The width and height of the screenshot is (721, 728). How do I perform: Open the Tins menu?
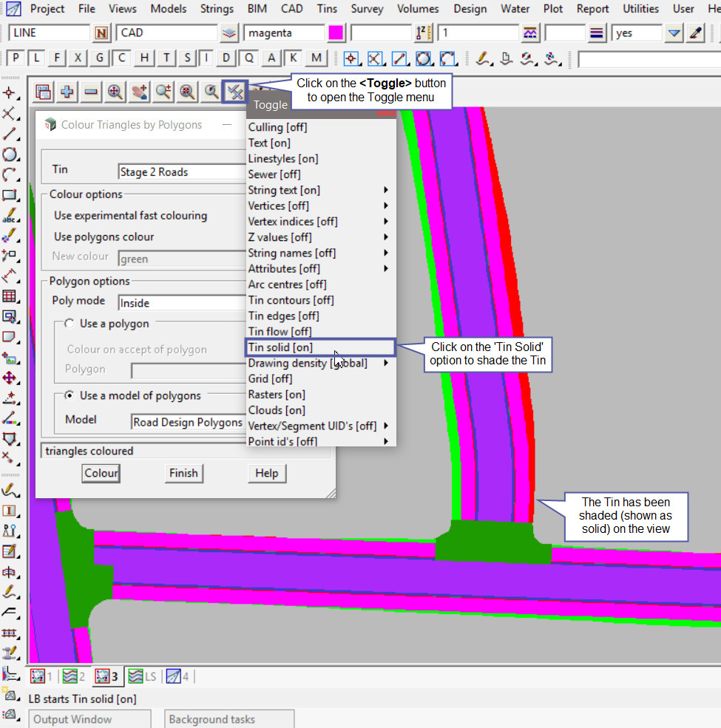click(326, 9)
